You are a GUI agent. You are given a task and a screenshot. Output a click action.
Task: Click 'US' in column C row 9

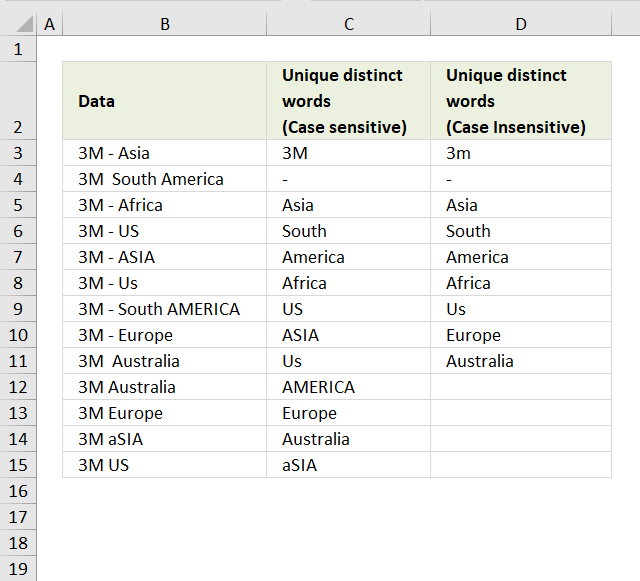(349, 309)
